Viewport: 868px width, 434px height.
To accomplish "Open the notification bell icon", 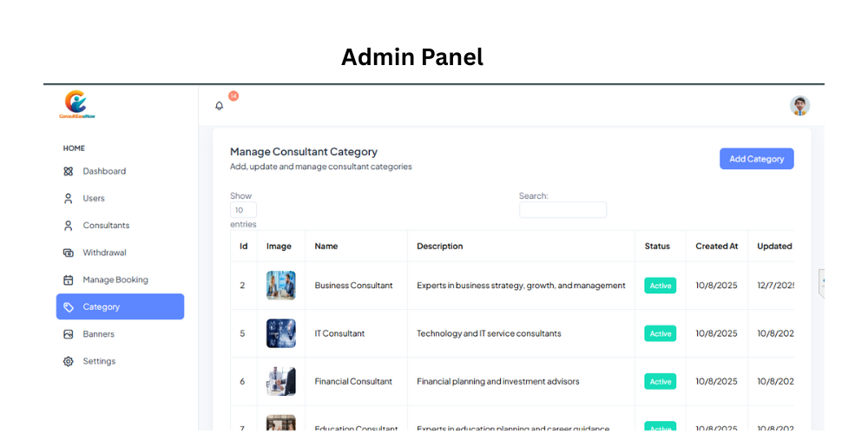I will 220,106.
